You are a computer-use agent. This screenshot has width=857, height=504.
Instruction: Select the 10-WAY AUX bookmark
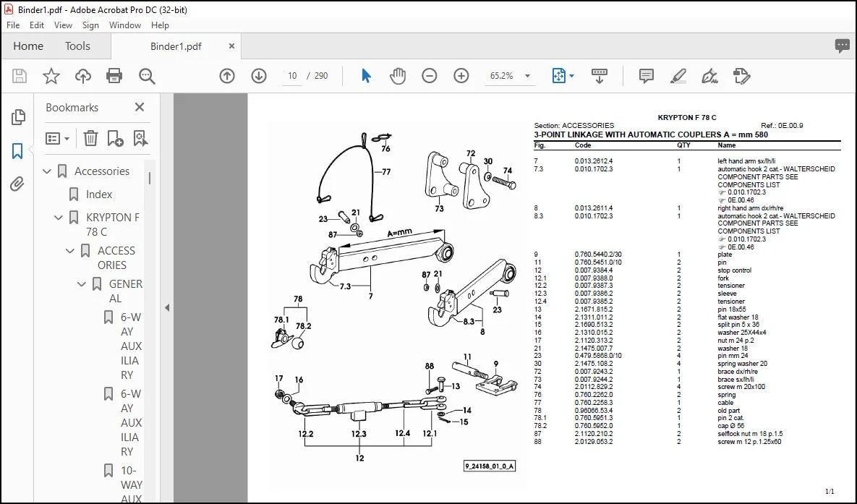131,484
